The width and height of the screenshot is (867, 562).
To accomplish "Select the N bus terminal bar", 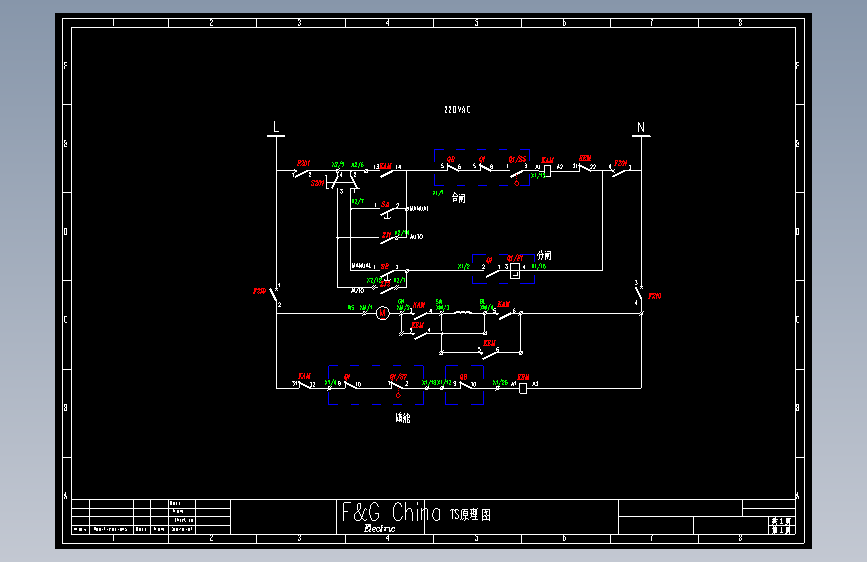I will click(641, 136).
